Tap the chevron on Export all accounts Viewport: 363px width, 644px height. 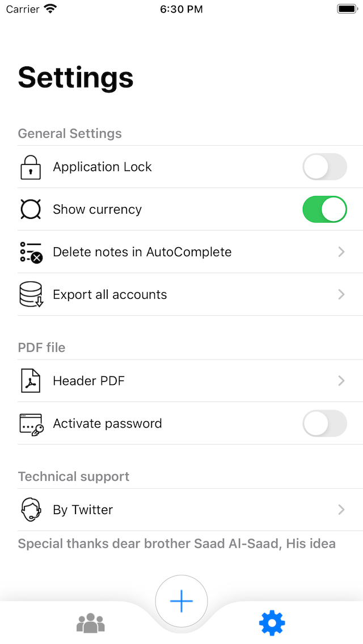(x=341, y=295)
